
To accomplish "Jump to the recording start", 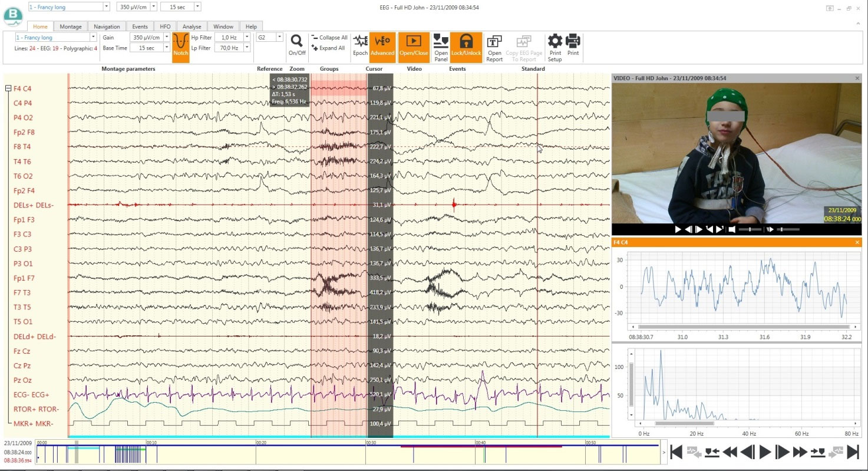I will pyautogui.click(x=676, y=452).
